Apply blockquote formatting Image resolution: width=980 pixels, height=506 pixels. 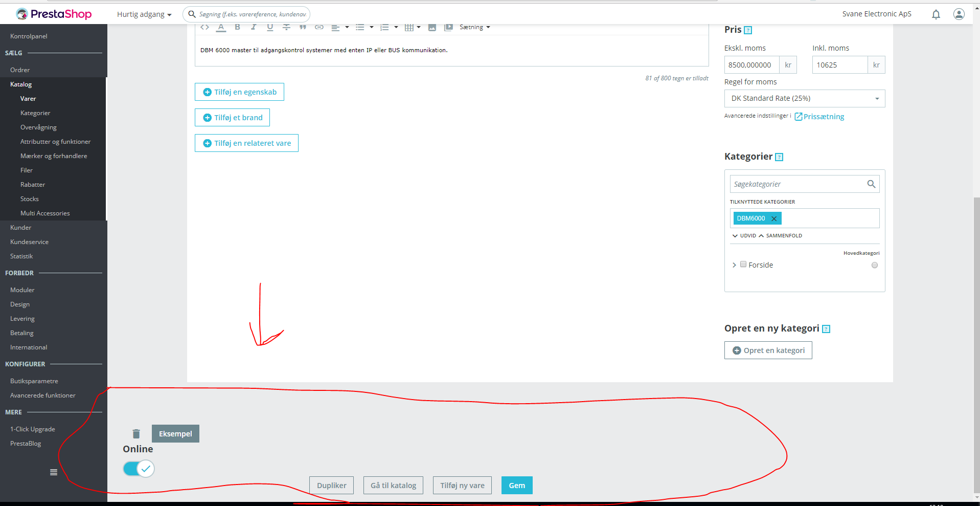pyautogui.click(x=303, y=27)
